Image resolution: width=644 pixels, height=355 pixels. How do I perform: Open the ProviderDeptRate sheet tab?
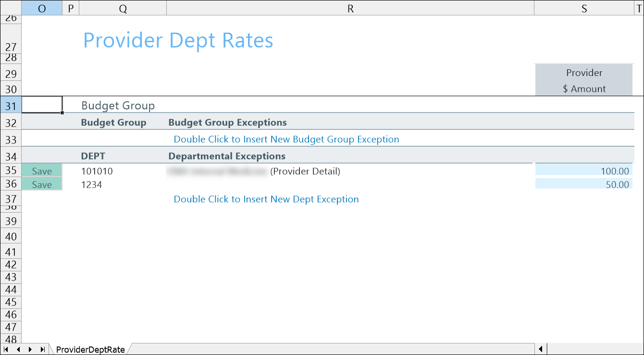(90, 350)
